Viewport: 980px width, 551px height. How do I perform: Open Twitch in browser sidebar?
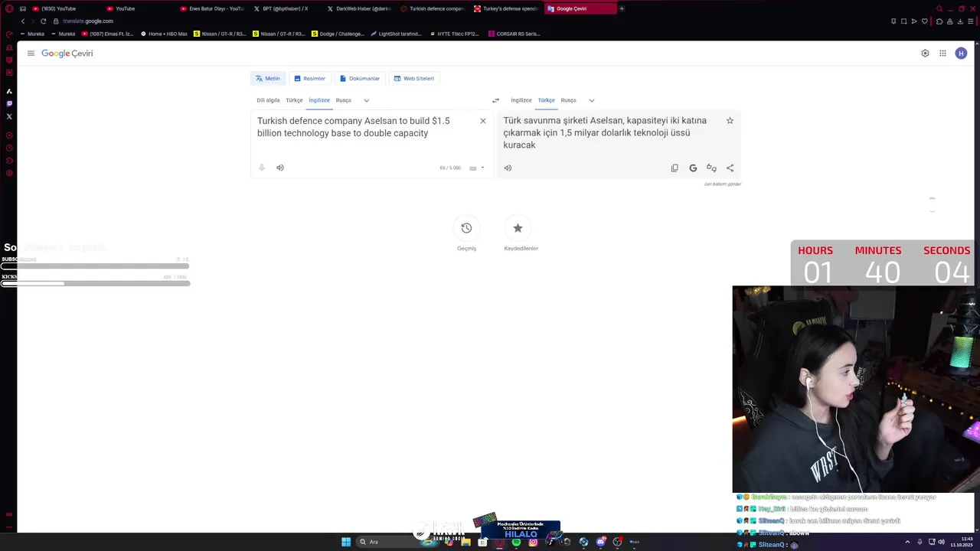pyautogui.click(x=9, y=103)
